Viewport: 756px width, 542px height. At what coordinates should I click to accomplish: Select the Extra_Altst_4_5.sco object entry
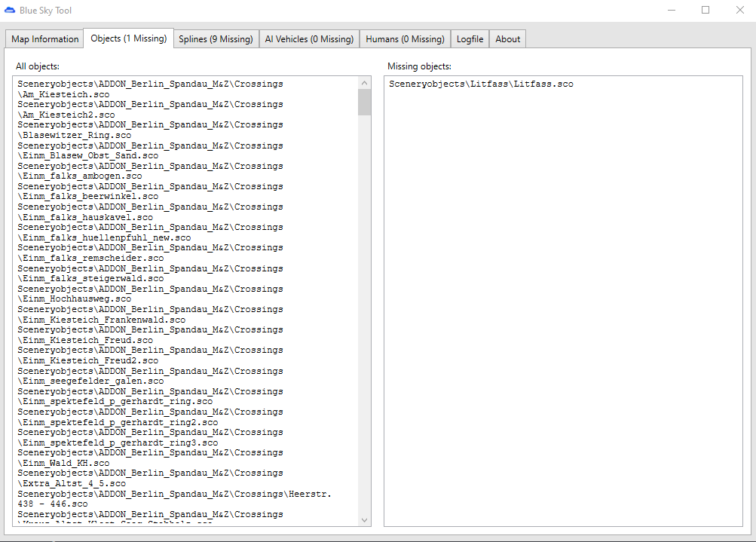[x=72, y=483]
